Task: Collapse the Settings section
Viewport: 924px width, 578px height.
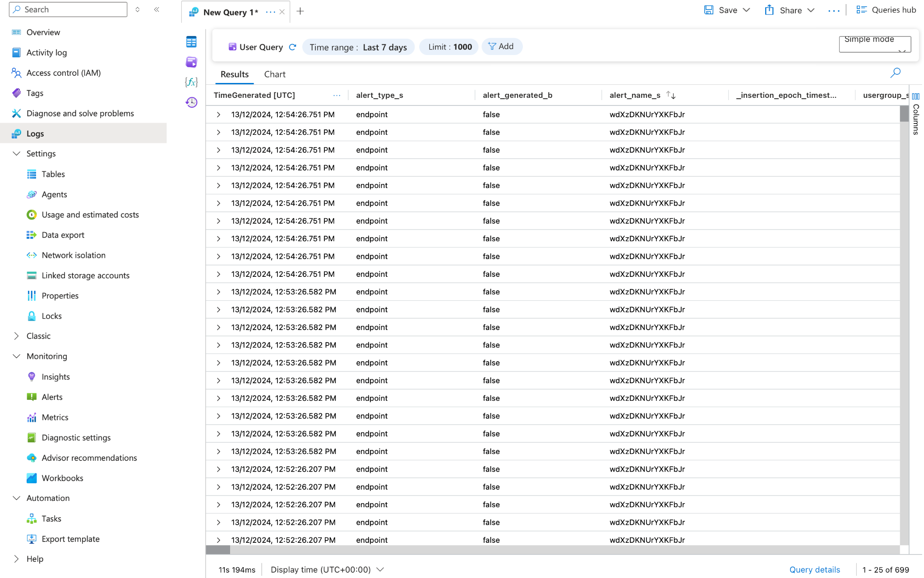Action: point(17,154)
